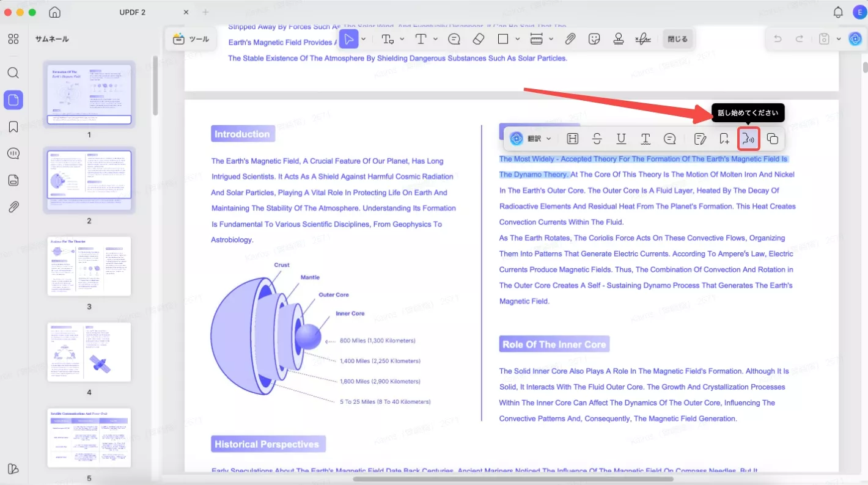Click the document's vertical scrollbar
This screenshot has height=485, width=868.
[865, 67]
